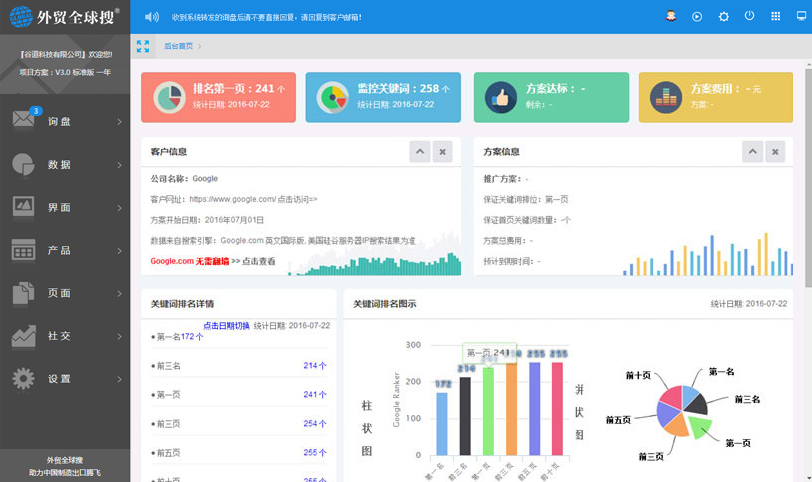
Task: Open the 后台首页 breadcrumb tab
Action: [179, 46]
